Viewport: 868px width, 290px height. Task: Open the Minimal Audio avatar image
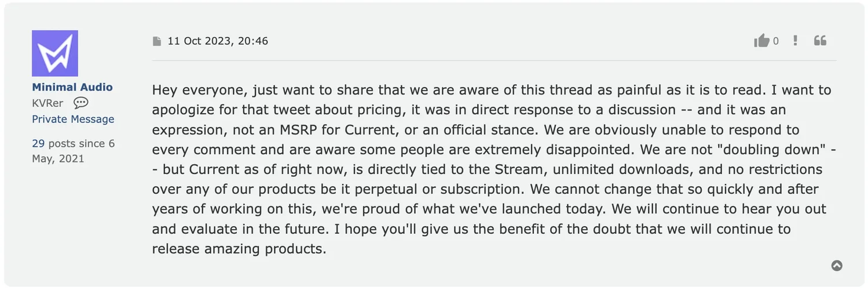point(55,53)
